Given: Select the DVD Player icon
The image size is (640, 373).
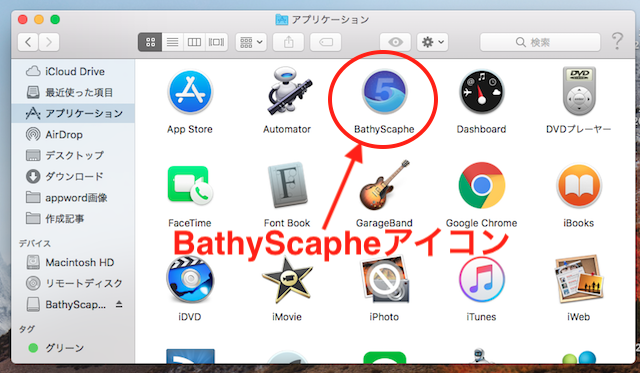Looking at the screenshot, I should pos(579,91).
